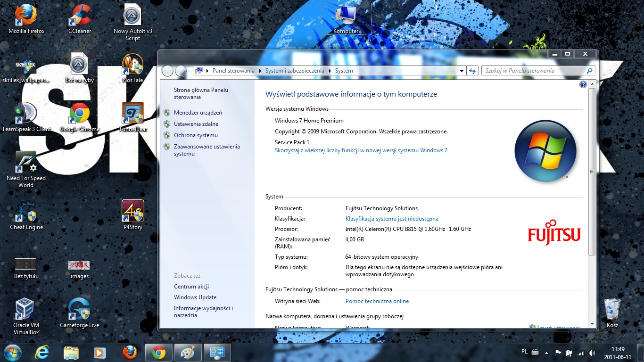Go back using the navigation arrow
Screen dimensions: 644x362
167,71
